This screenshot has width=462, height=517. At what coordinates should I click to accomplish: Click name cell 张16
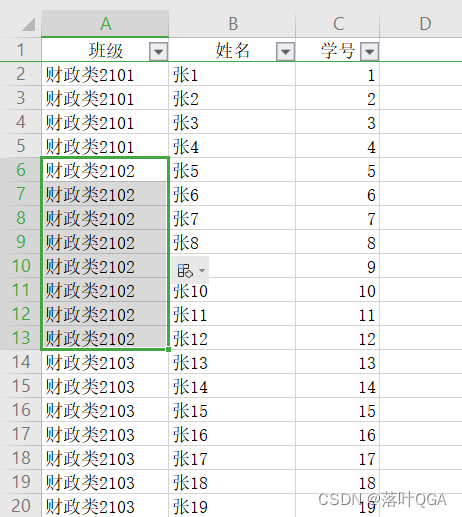[x=232, y=434]
